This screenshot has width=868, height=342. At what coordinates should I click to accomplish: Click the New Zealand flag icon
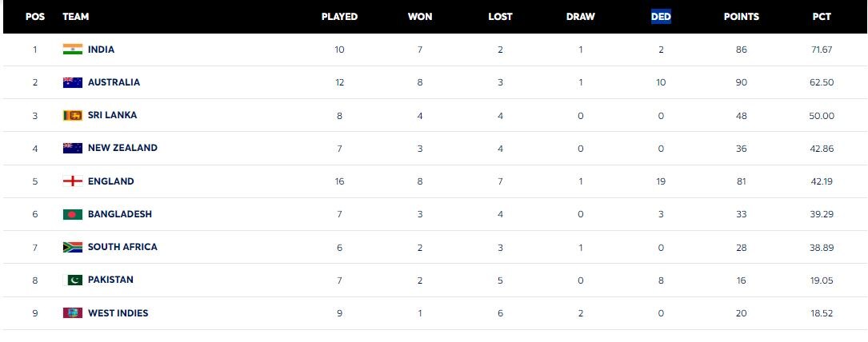[x=73, y=148]
